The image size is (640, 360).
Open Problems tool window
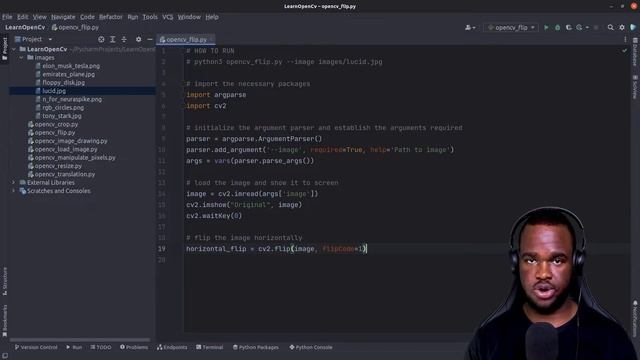[x=134, y=347]
